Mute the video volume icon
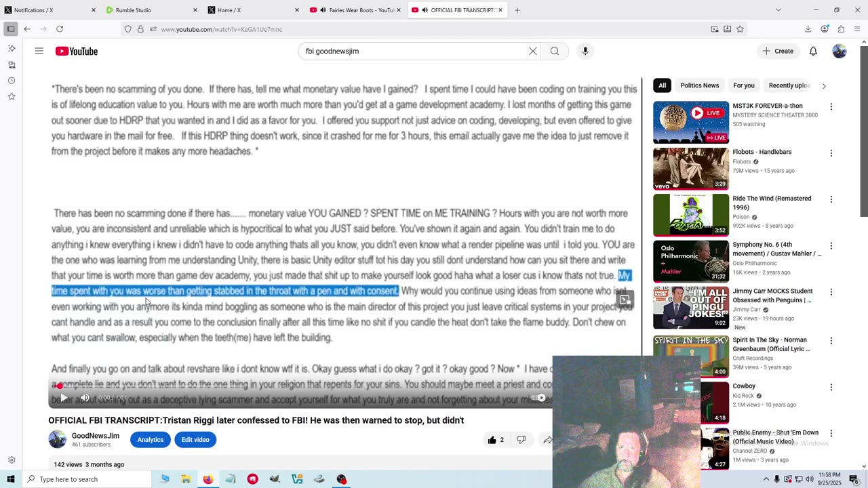Image resolution: width=868 pixels, height=488 pixels. 85,398
